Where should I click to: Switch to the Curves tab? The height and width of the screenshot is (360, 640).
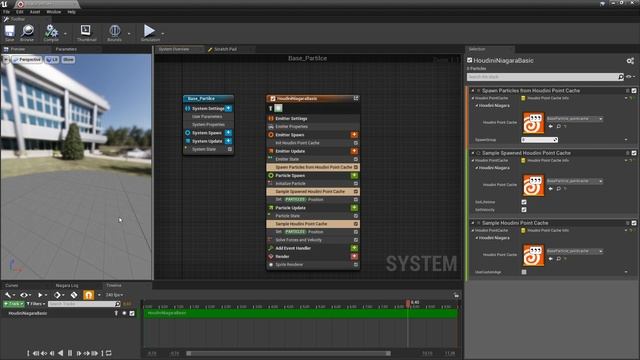[12, 286]
